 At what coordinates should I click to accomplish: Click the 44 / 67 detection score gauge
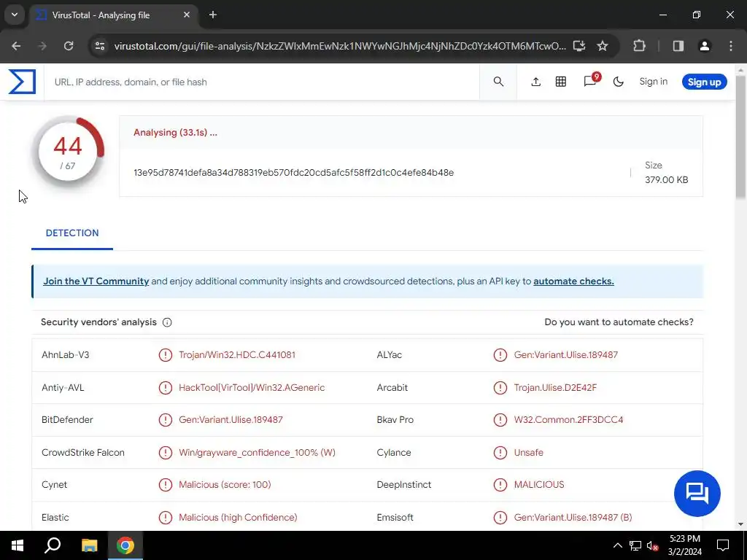coord(68,152)
